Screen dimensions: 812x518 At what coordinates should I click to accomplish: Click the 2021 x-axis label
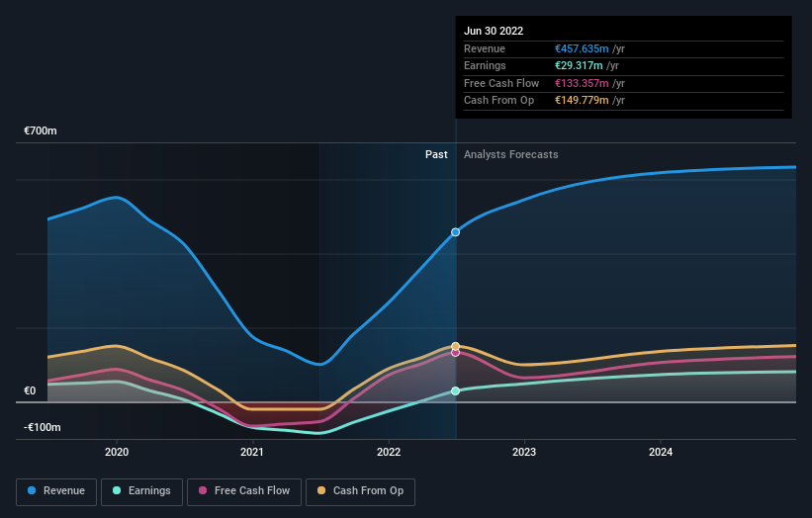(x=251, y=452)
